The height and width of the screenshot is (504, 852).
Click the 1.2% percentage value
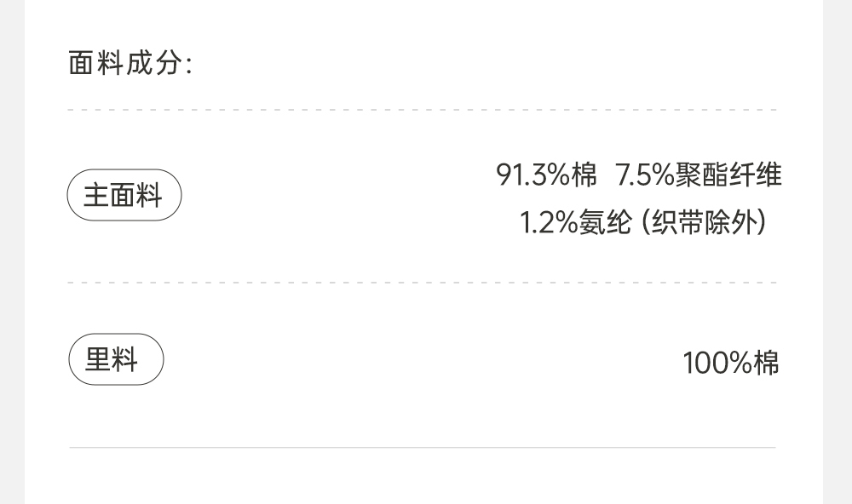[549, 223]
